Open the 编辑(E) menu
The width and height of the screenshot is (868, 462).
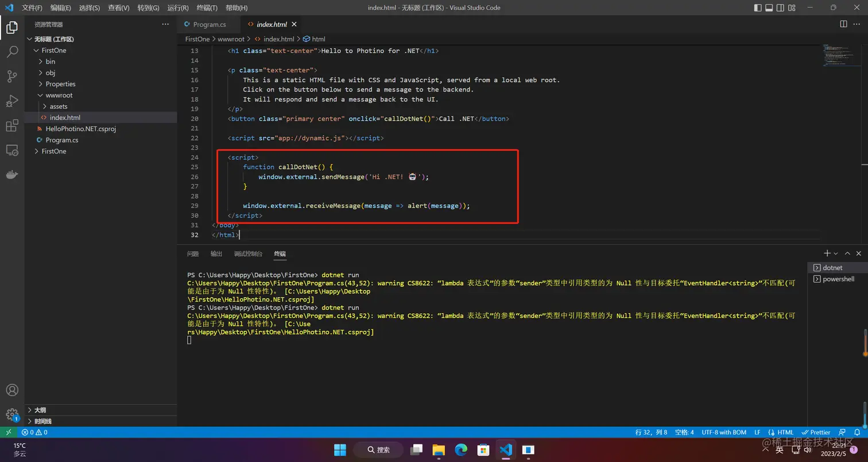click(x=61, y=7)
